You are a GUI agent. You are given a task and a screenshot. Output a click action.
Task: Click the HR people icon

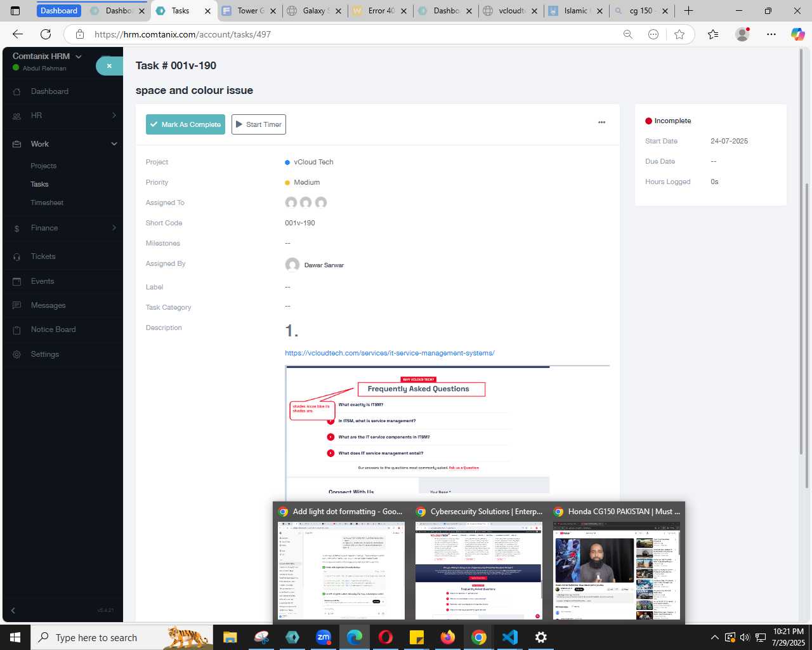[x=16, y=116]
